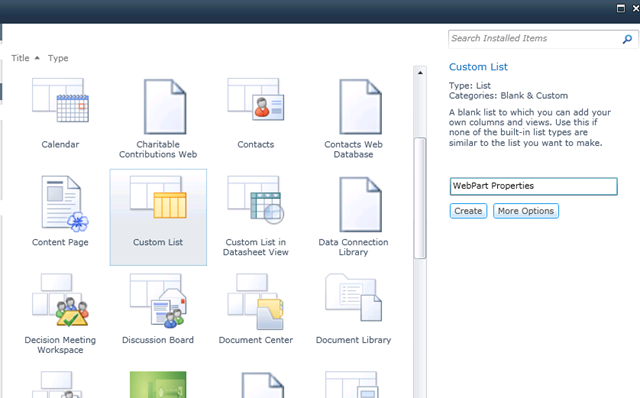The height and width of the screenshot is (398, 640).
Task: Click the search magnifier icon
Action: coord(627,39)
